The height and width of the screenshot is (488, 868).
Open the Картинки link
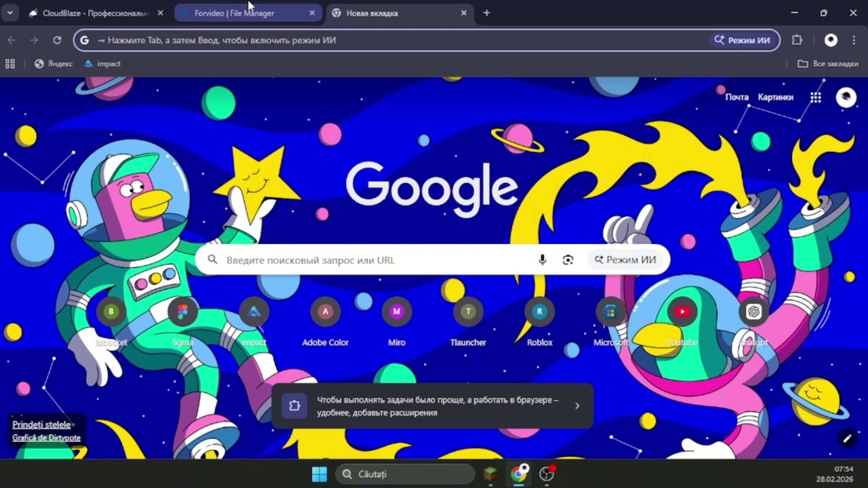[776, 97]
